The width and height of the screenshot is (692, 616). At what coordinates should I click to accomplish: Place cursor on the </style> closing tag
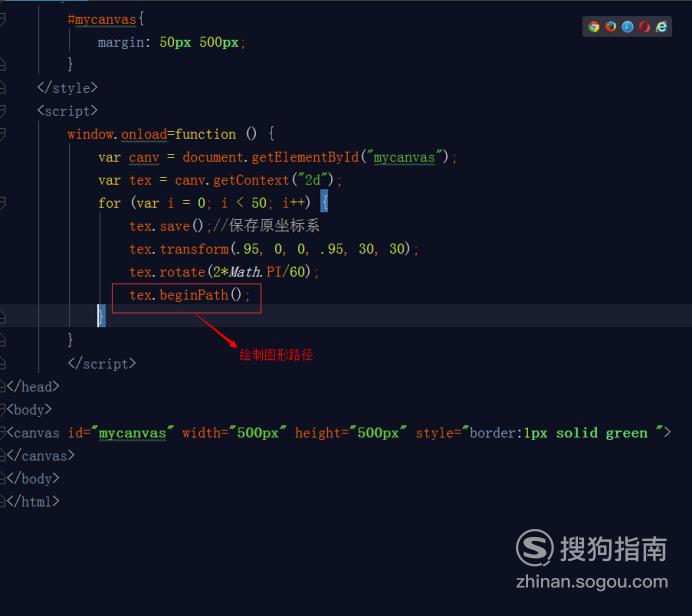tap(68, 88)
